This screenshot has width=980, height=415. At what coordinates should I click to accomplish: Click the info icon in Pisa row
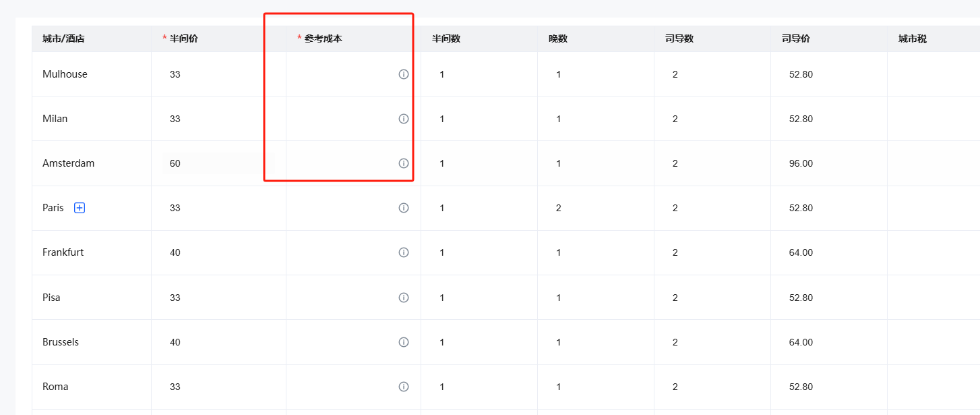404,298
